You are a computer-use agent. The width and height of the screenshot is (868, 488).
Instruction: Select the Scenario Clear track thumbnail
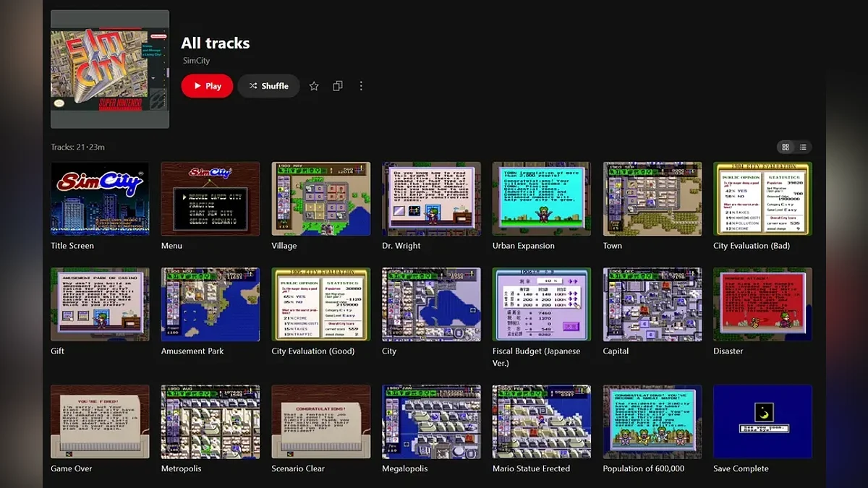(320, 421)
